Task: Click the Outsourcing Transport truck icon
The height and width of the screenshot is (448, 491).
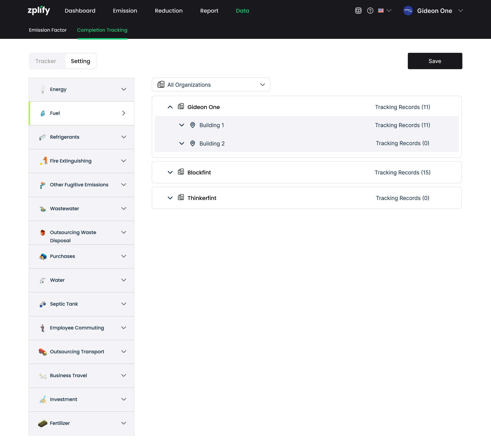Action: (x=43, y=352)
